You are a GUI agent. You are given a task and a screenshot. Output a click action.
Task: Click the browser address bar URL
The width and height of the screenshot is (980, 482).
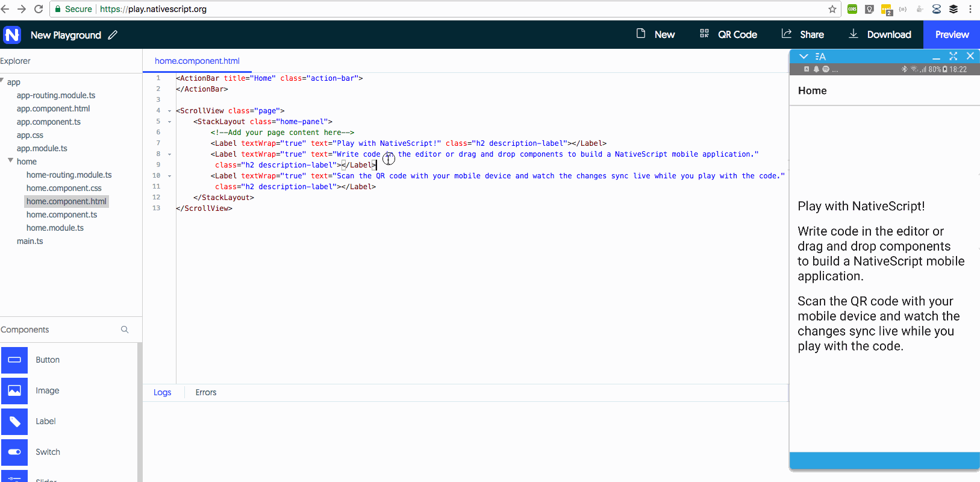coord(153,9)
